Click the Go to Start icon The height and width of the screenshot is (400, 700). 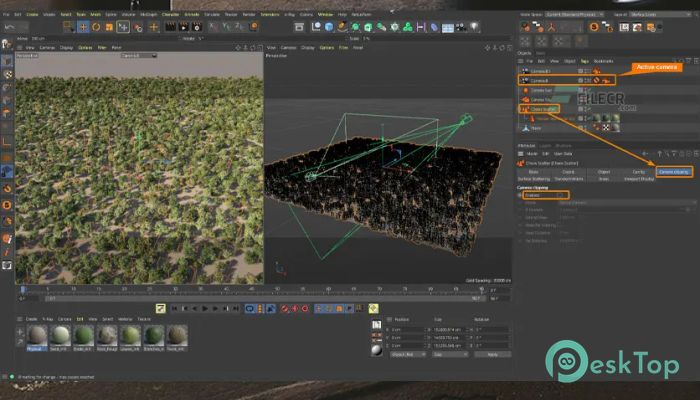175,308
